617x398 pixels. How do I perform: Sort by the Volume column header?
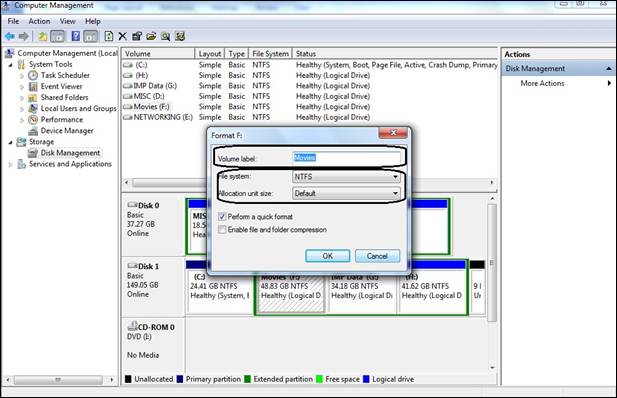coord(158,54)
